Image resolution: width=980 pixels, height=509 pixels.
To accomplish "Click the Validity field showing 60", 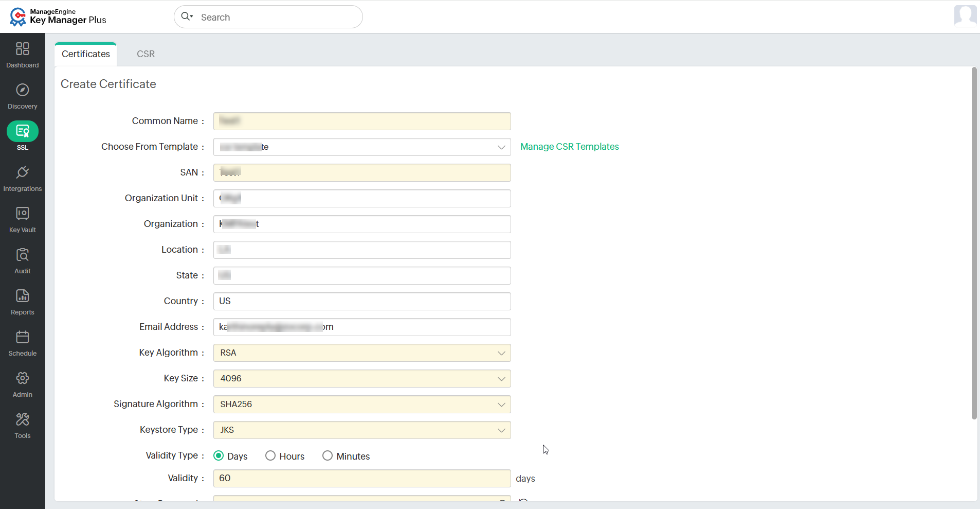I will tap(362, 478).
